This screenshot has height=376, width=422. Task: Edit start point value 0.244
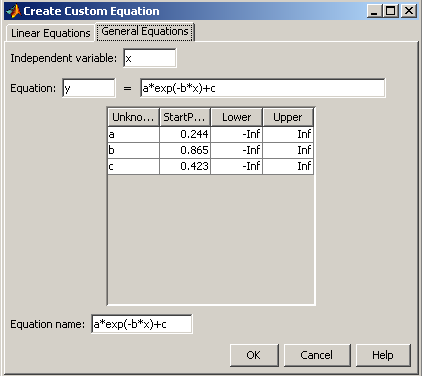point(185,134)
